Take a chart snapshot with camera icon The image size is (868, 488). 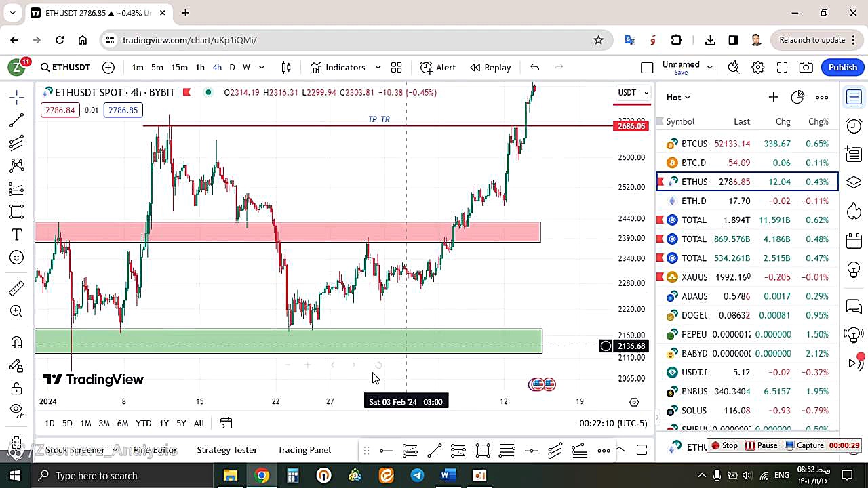coord(806,67)
